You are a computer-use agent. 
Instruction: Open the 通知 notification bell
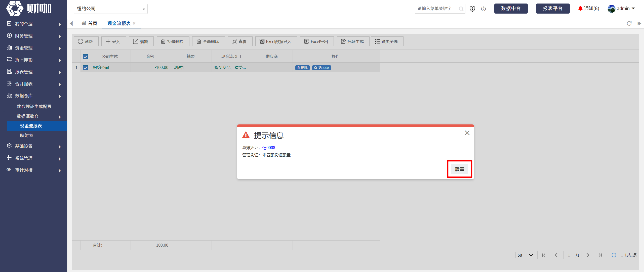tap(588, 9)
